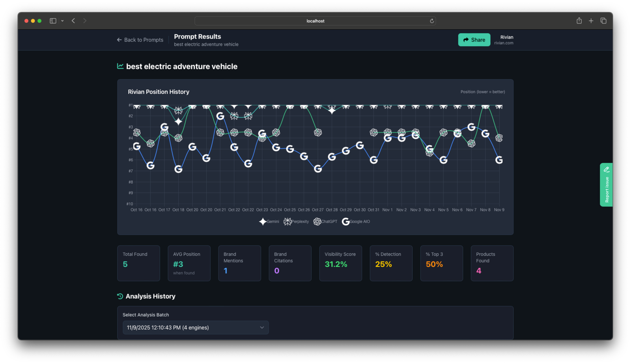631x364 pixels.
Task: Click the Google AIO point at Oct 27
Action: point(318,169)
